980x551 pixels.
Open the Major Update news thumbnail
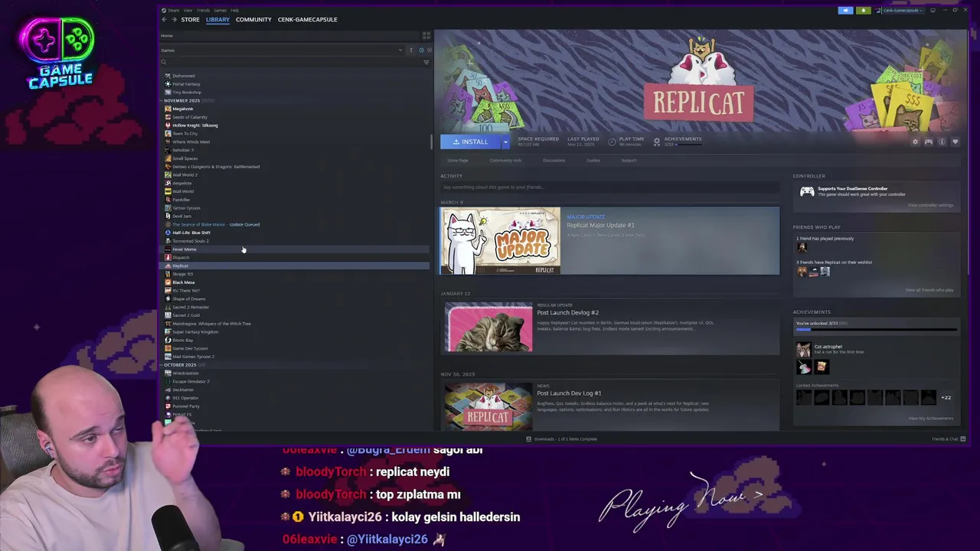click(500, 241)
